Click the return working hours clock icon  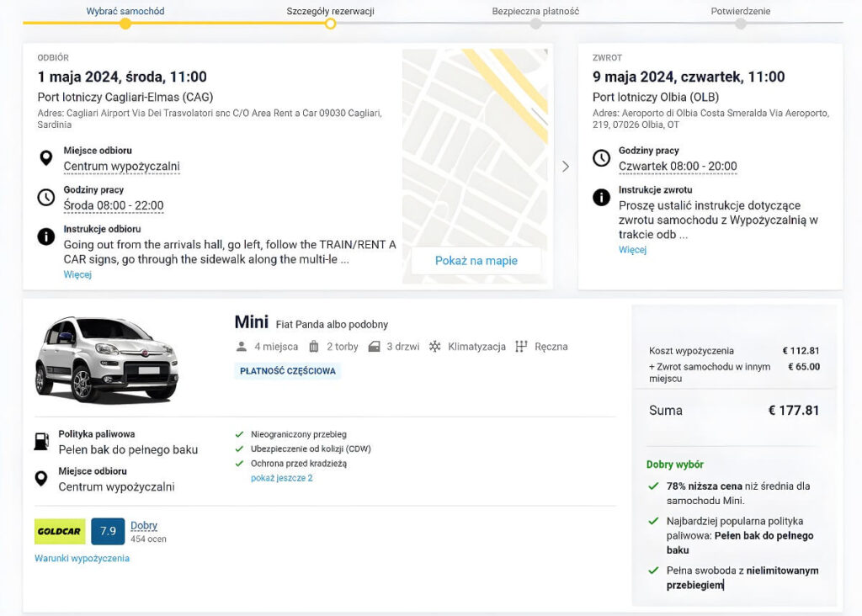pyautogui.click(x=601, y=158)
